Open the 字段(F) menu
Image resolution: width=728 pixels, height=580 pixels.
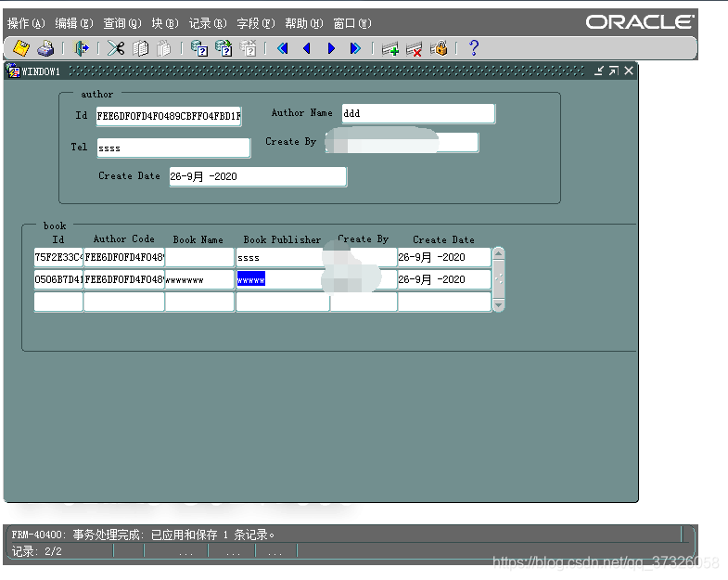tap(256, 23)
